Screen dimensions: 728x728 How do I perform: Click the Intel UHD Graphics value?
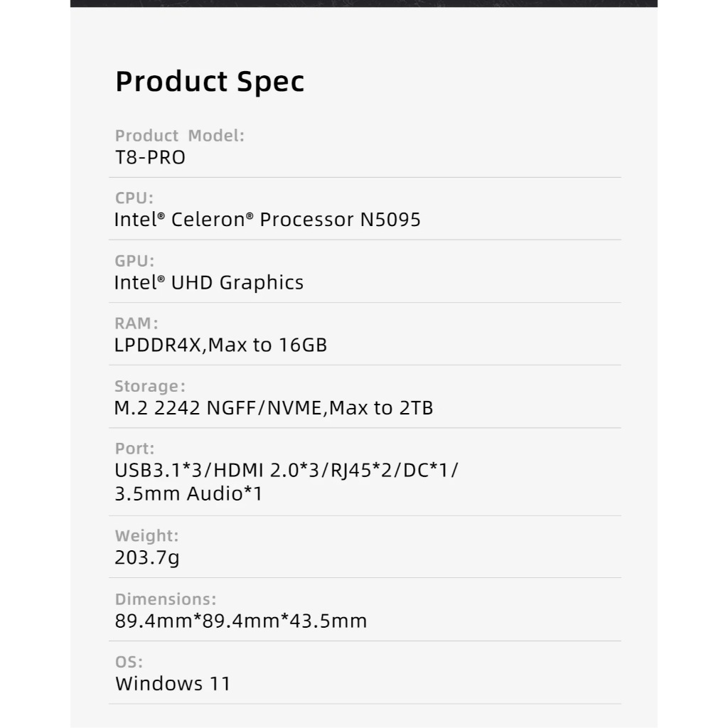point(209,283)
